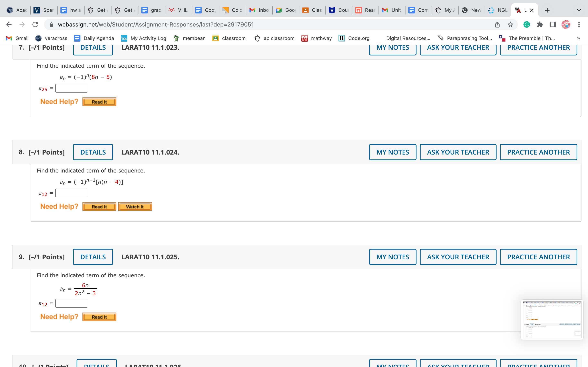Open the share page icon
Screen dimensions: 588x367
pyautogui.click(x=497, y=24)
